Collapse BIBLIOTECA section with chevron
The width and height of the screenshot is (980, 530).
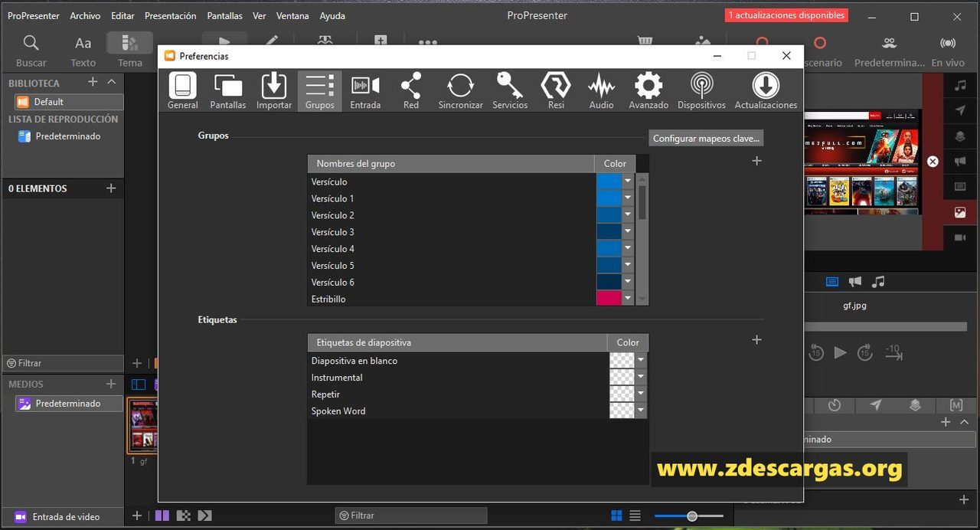click(x=111, y=82)
